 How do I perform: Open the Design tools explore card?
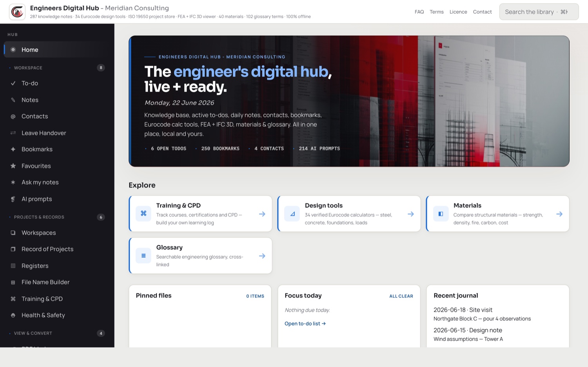click(x=349, y=214)
